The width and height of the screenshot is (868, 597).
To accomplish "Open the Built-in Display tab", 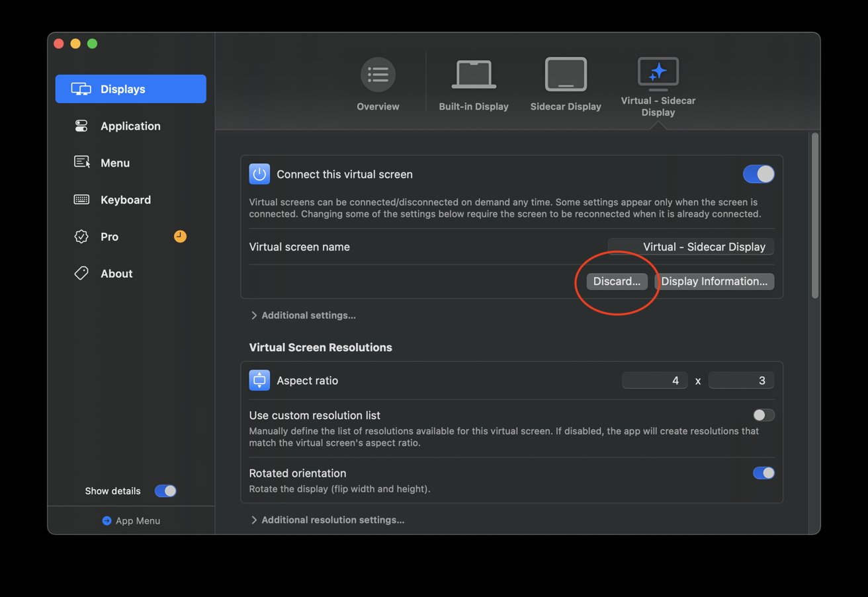I will [474, 83].
